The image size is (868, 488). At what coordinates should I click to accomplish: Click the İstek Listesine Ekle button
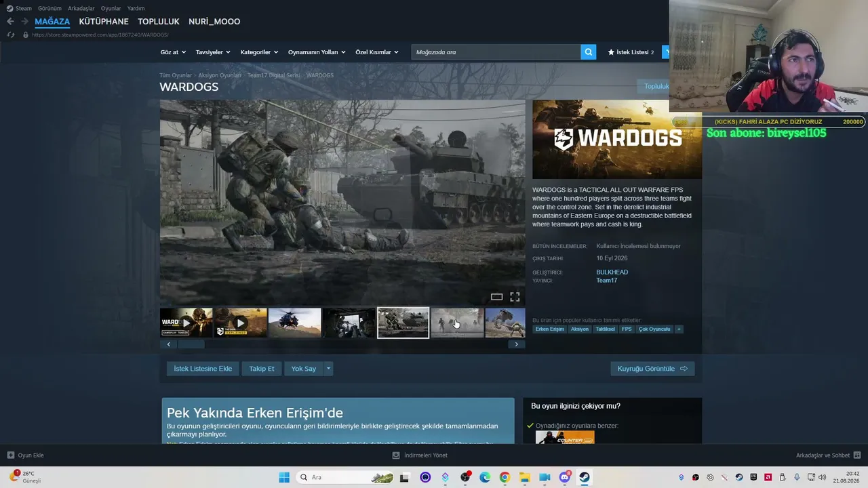point(203,369)
